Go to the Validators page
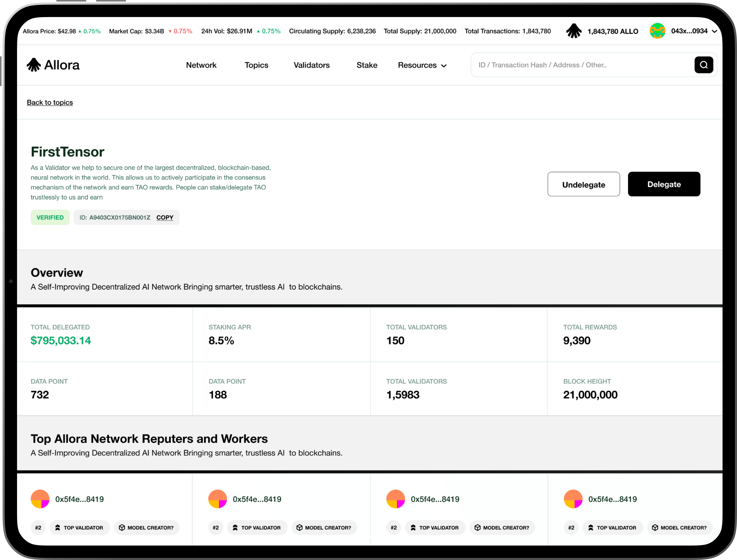The height and width of the screenshot is (560, 737). pyautogui.click(x=311, y=65)
